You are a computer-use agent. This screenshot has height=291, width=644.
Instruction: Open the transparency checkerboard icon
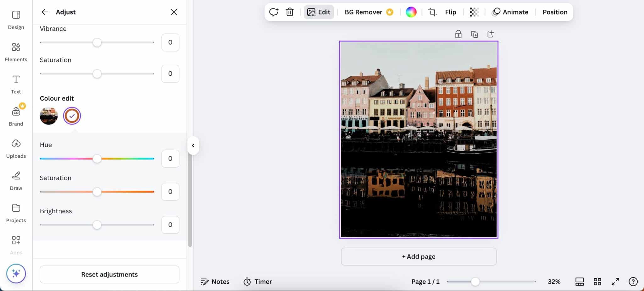point(474,12)
